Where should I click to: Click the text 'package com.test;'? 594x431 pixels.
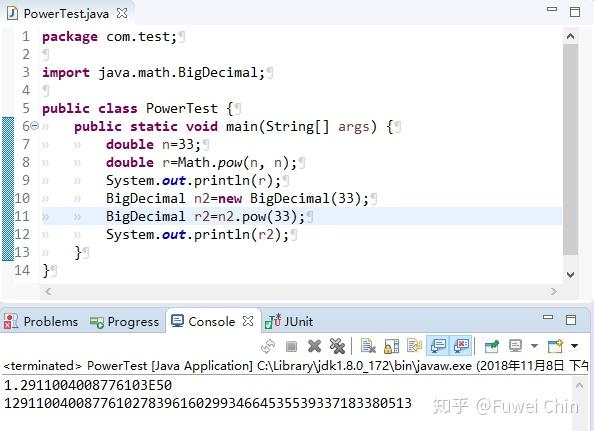coord(109,37)
